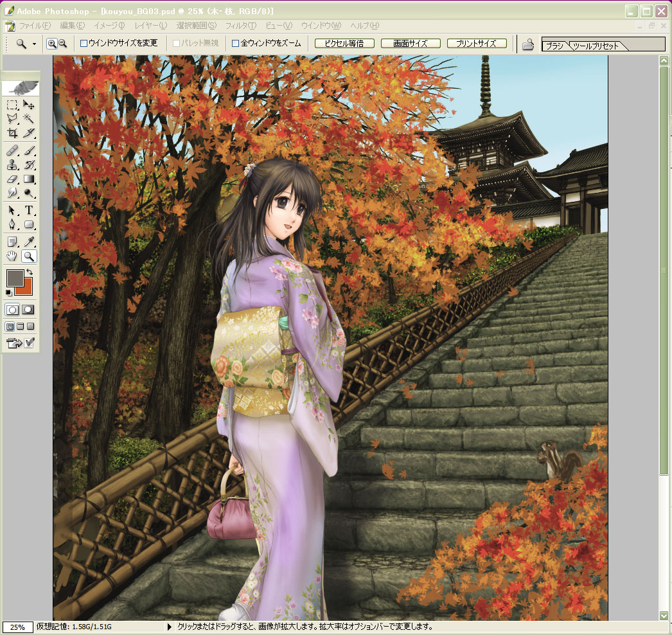This screenshot has width=672, height=635.
Task: Select the Hand tool
Action: 12,256
